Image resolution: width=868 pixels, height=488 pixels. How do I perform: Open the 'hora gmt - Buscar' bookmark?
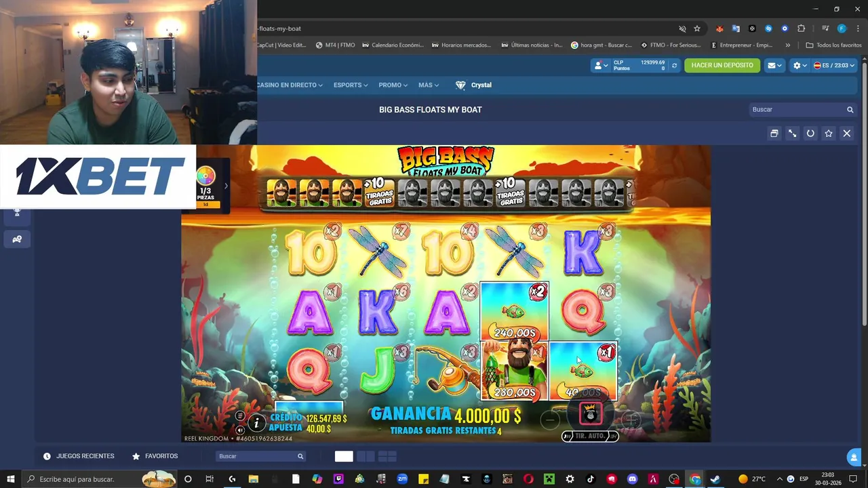601,45
